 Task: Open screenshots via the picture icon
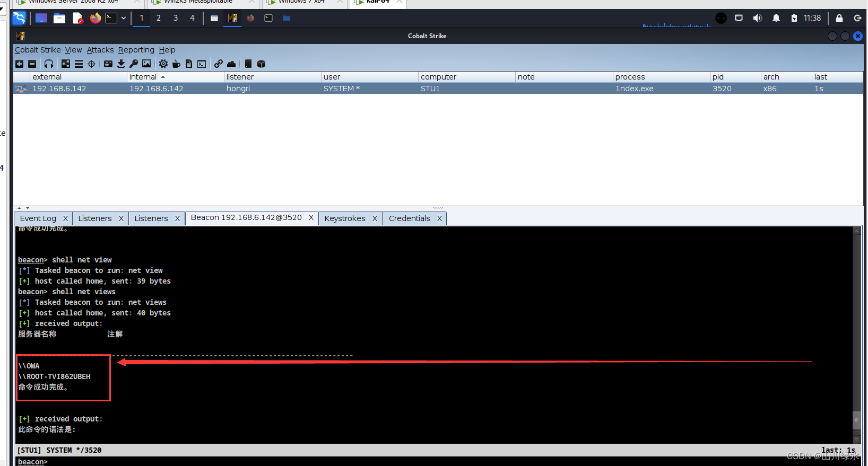click(x=146, y=64)
